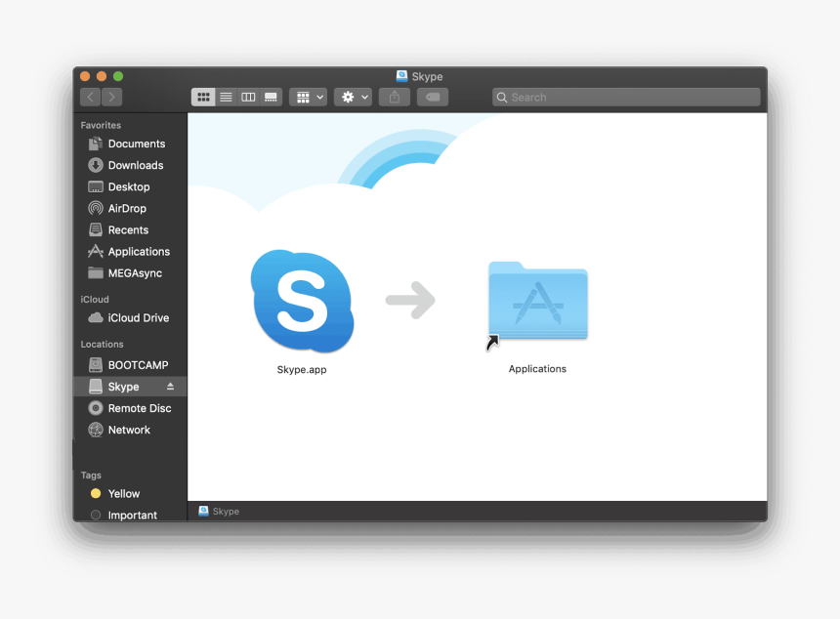Zoom the window with the green button
This screenshot has width=840, height=619.
(118, 76)
